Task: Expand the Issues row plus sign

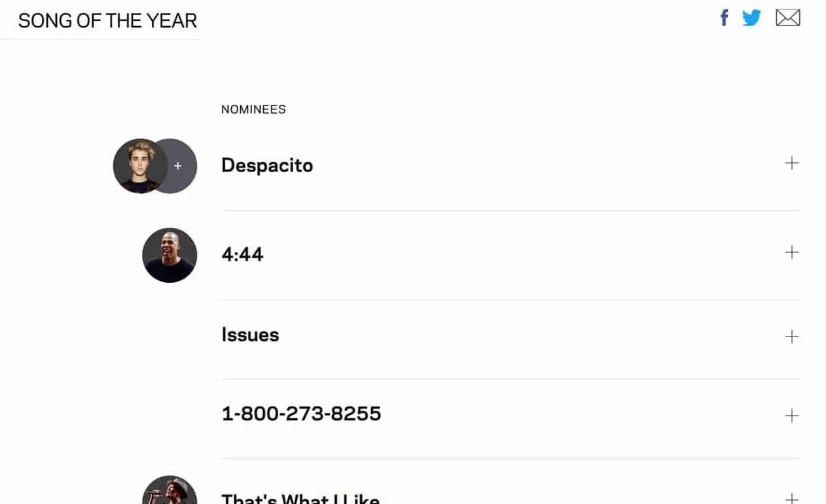Action: click(792, 336)
